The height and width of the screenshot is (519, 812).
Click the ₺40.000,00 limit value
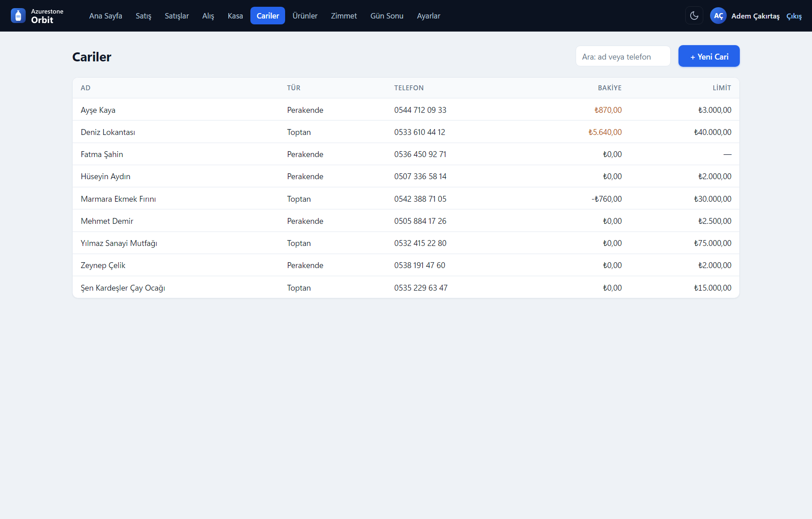(x=713, y=132)
